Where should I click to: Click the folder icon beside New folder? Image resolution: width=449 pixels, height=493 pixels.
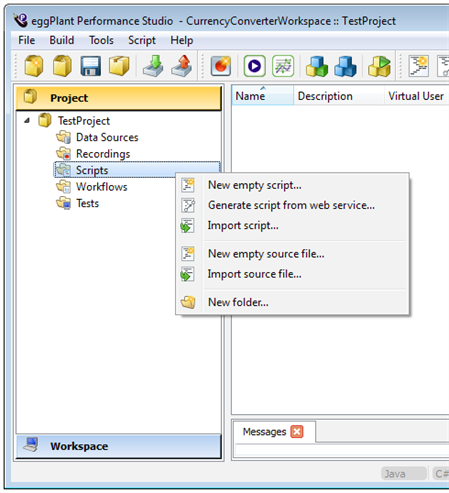[x=188, y=302]
